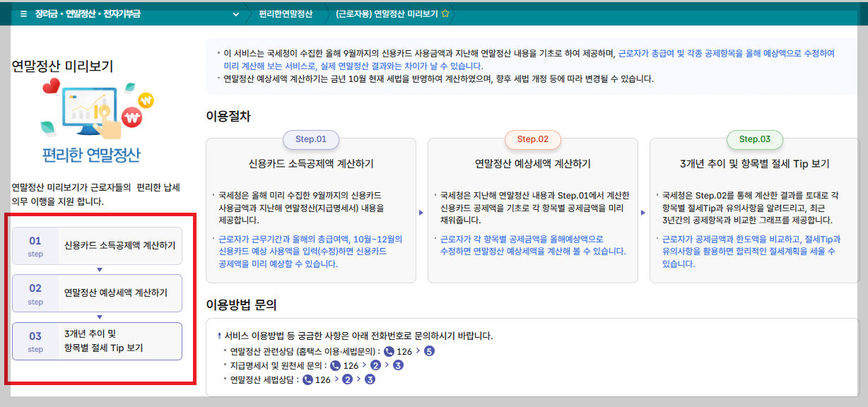This screenshot has width=868, height=407.
Task: Click sidebar step 03 항목별 절세 Tip 보기
Action: [96, 341]
